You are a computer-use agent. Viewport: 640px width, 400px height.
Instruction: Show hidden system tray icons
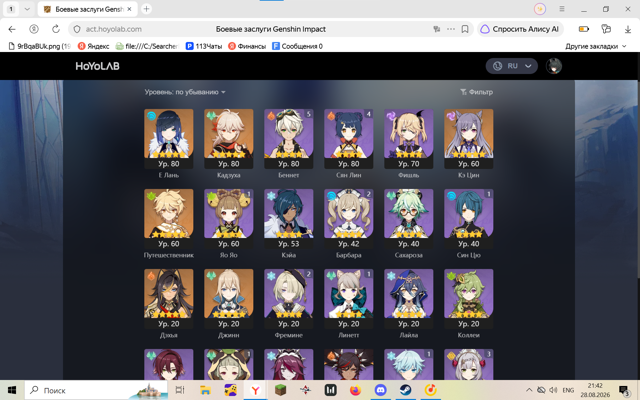[529, 390]
